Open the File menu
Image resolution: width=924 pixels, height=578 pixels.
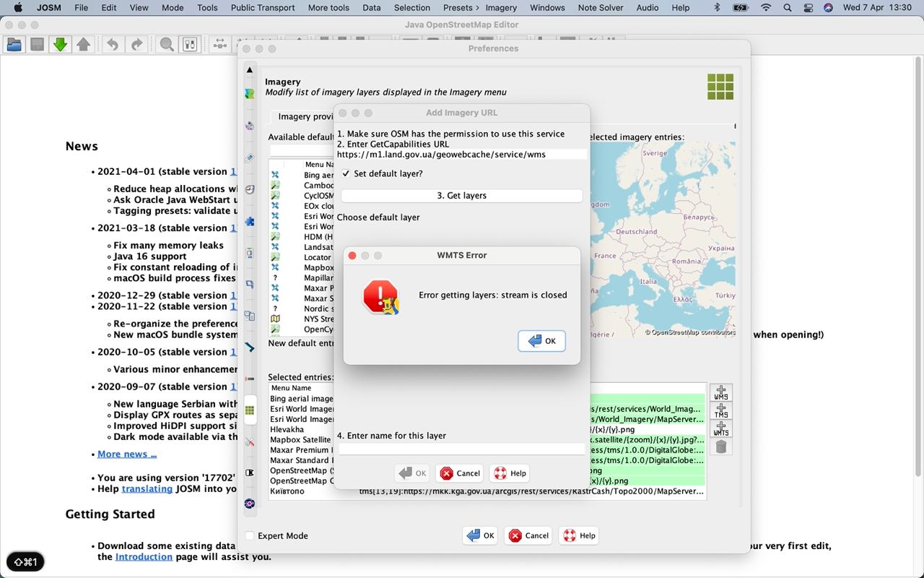[81, 8]
